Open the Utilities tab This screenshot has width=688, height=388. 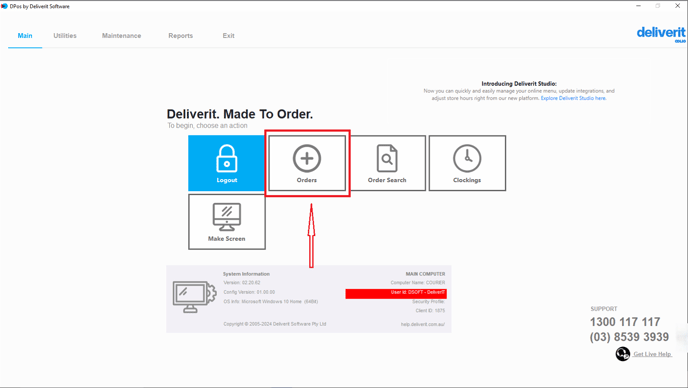click(x=65, y=36)
